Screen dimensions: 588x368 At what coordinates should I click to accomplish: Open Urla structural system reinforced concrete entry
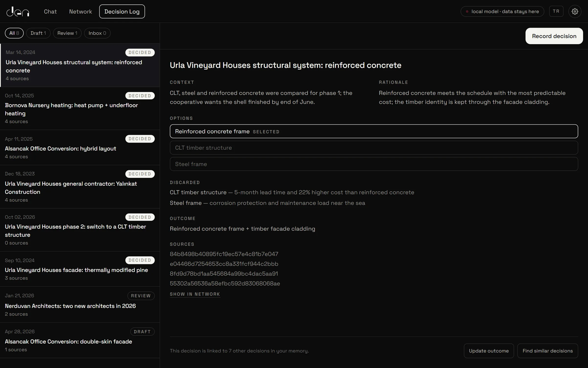point(80,65)
